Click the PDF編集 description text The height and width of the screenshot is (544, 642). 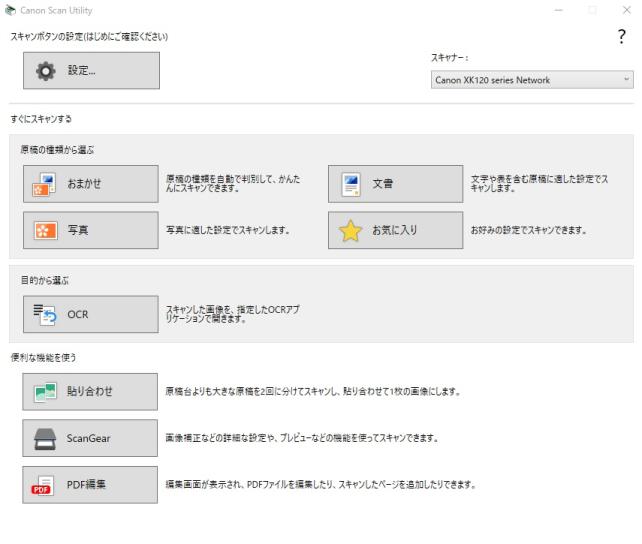pyautogui.click(x=321, y=485)
